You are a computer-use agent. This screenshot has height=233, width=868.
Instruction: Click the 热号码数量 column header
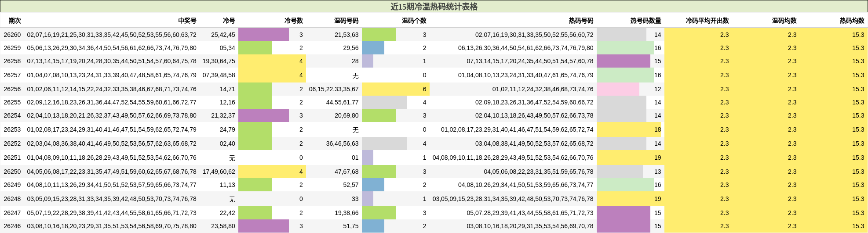[x=646, y=21]
